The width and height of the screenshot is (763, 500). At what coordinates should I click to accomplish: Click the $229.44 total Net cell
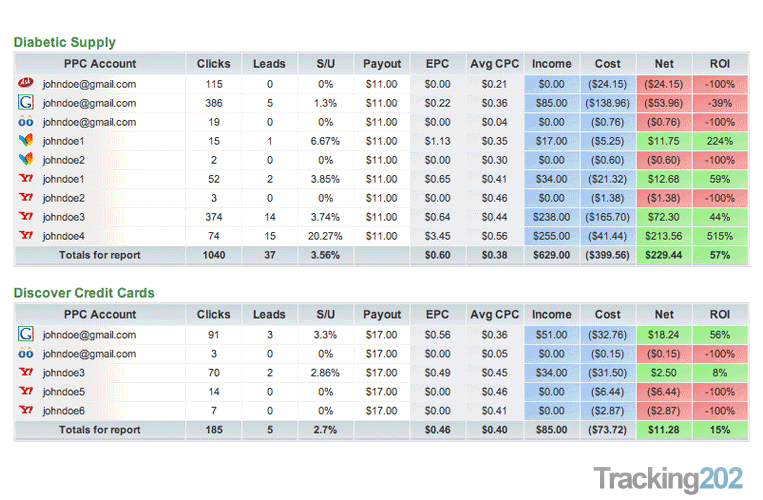pyautogui.click(x=663, y=255)
